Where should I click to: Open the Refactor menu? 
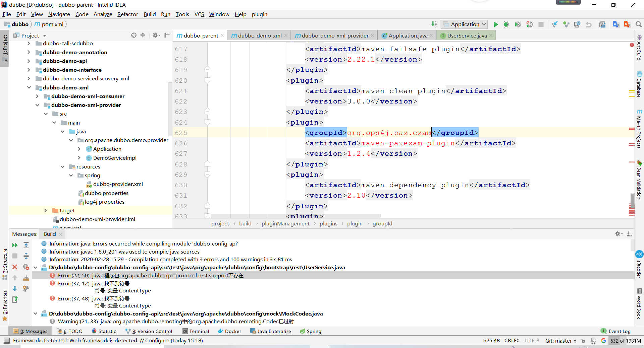pyautogui.click(x=127, y=14)
